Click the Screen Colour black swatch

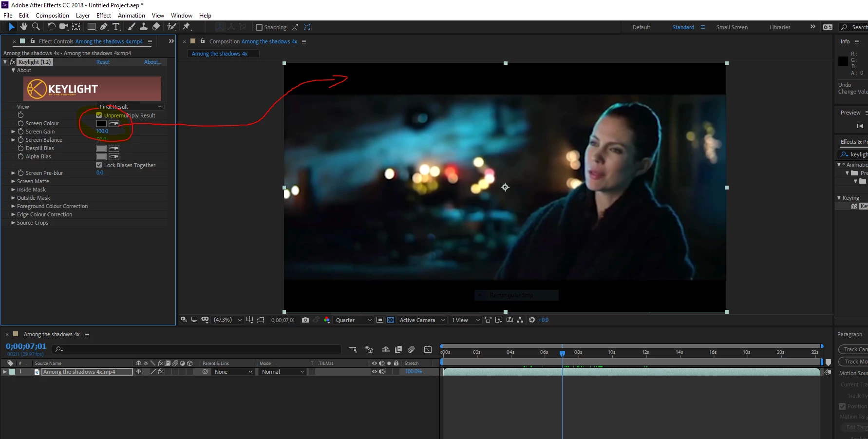click(x=101, y=123)
